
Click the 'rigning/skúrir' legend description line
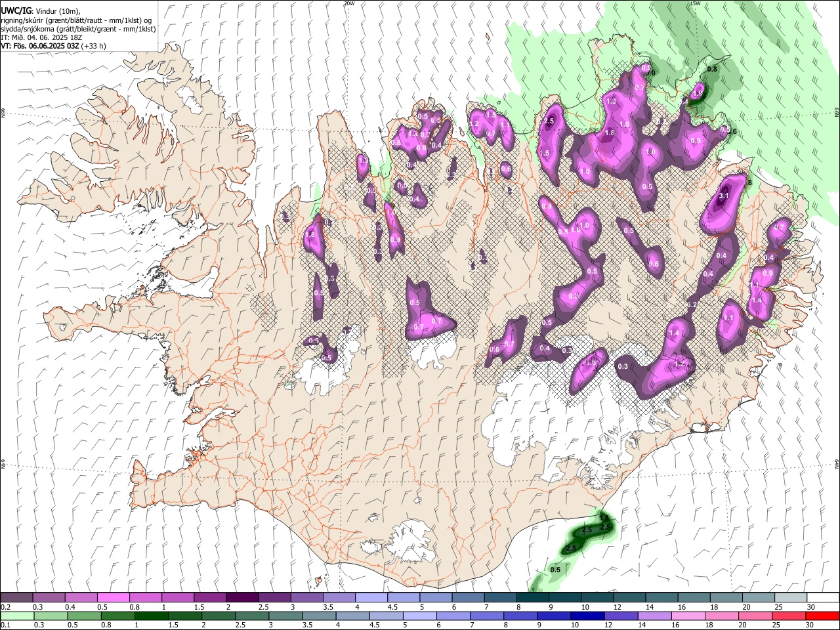(76, 20)
